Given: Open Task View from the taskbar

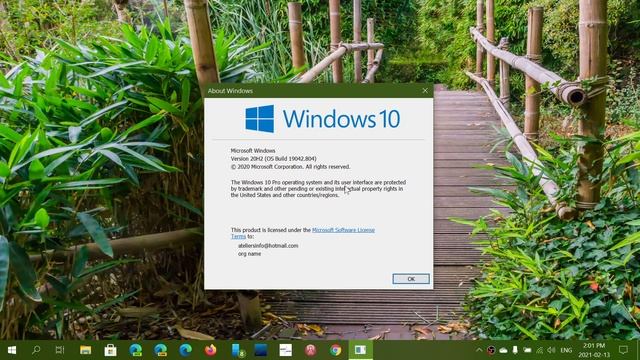Looking at the screenshot, I should [x=60, y=350].
